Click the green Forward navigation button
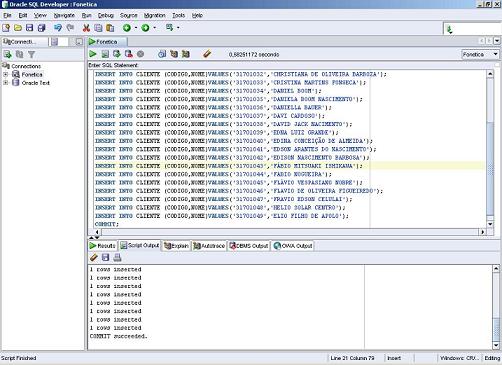This screenshot has width=502, height=365. pyautogui.click(x=145, y=28)
